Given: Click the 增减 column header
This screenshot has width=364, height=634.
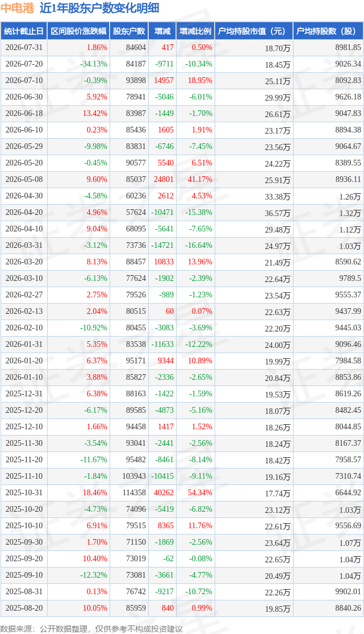Looking at the screenshot, I should point(162,31).
